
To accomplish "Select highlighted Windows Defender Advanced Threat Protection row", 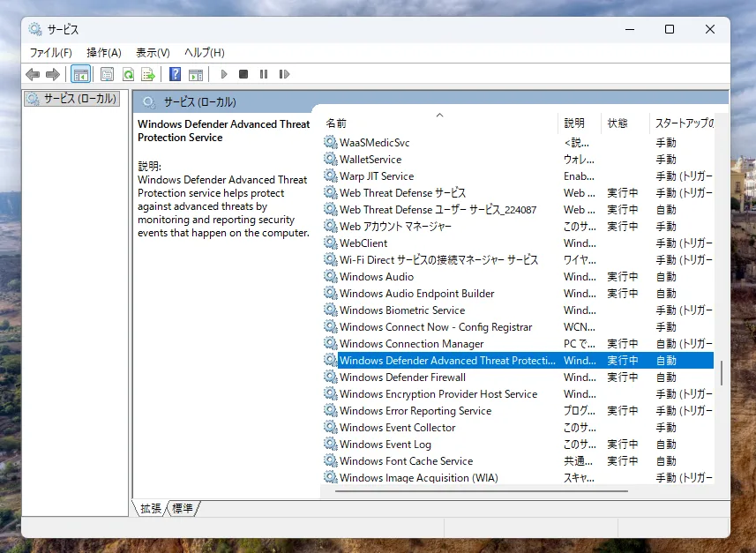I will (x=519, y=360).
